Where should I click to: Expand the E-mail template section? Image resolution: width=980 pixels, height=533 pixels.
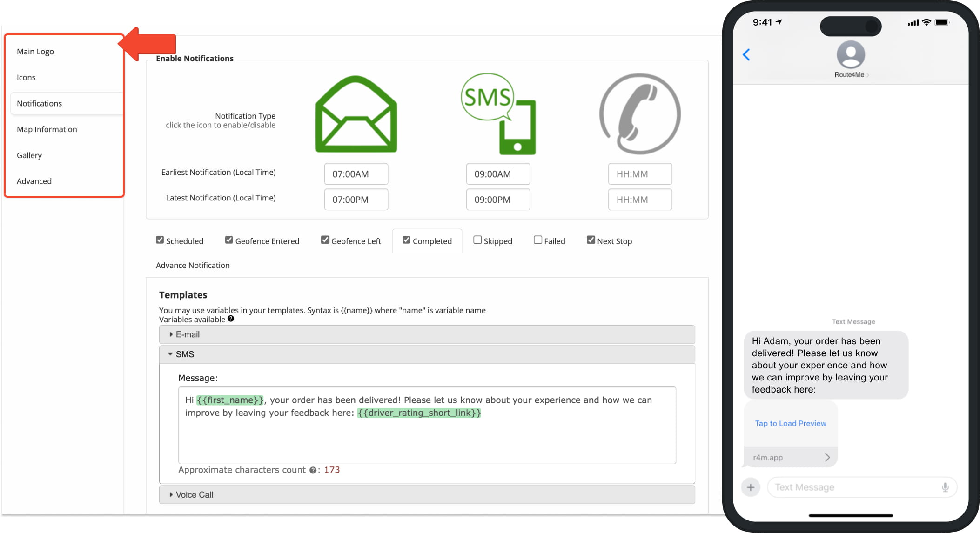(188, 334)
